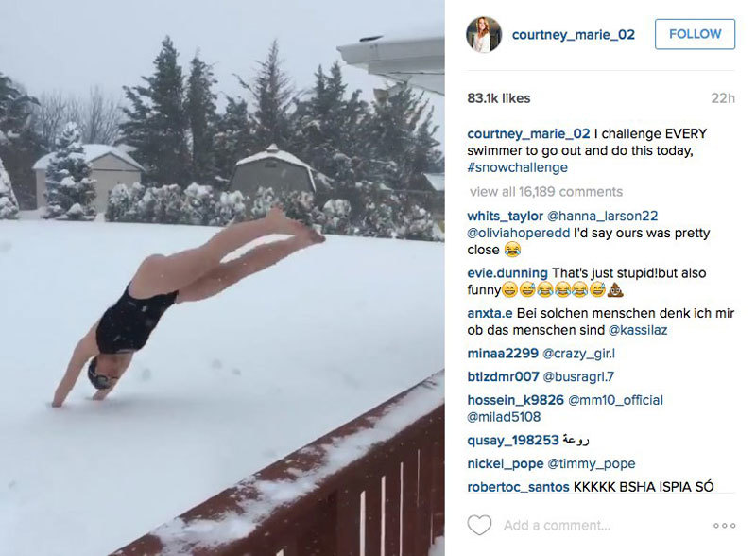This screenshot has width=756, height=556.
Task: Open courtney_marie_02 username in the post header
Action: [574, 35]
